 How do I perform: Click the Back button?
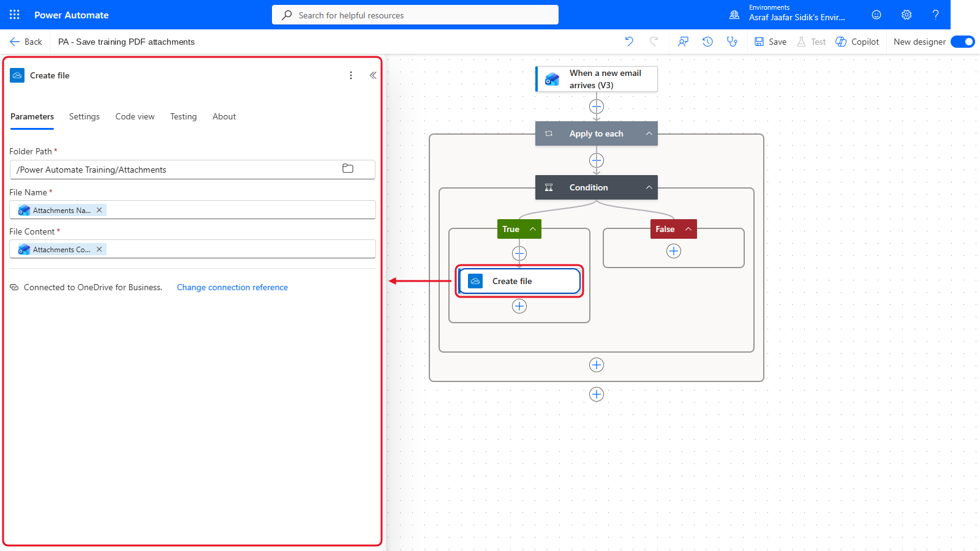click(x=26, y=42)
